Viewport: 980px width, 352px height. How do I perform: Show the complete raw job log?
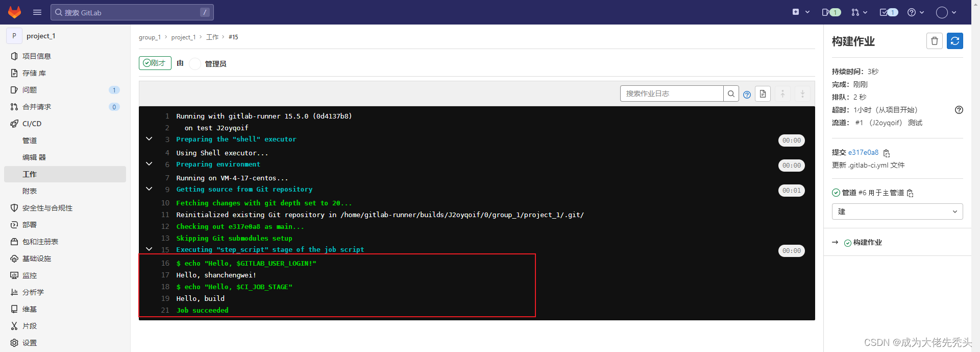click(x=763, y=93)
